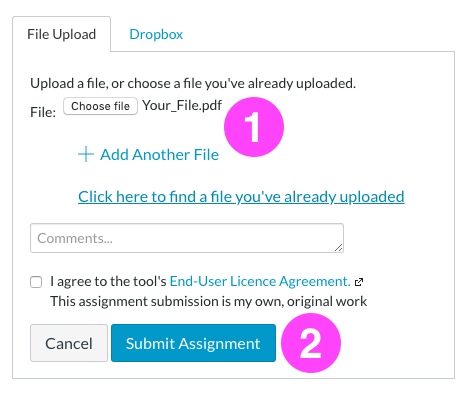Click the Comments box resize handle
Viewport: 466px width, 396px height.
[x=338, y=247]
